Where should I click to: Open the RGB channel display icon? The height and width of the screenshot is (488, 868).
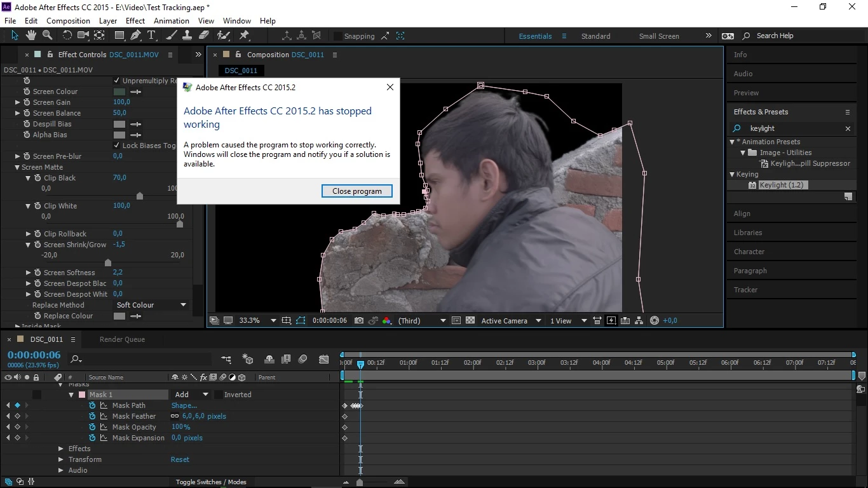point(386,321)
